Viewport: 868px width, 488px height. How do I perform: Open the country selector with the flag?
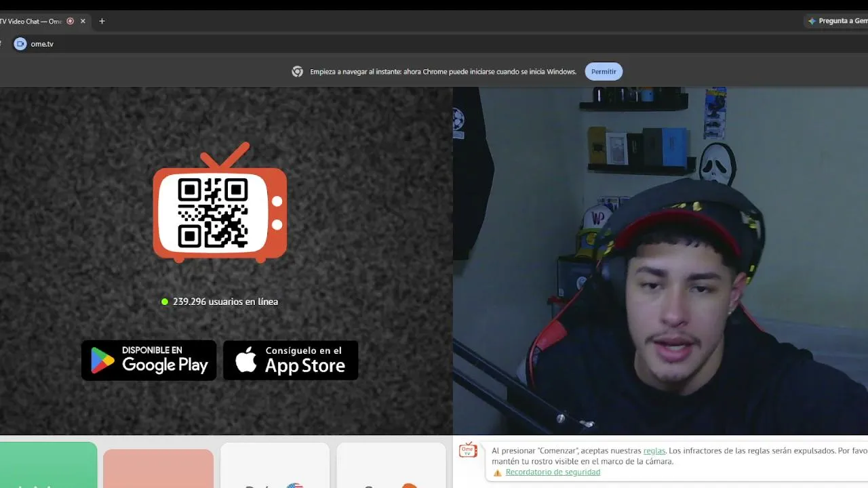pyautogui.click(x=275, y=466)
